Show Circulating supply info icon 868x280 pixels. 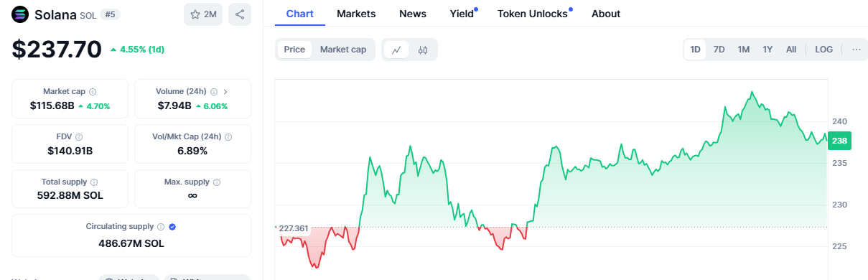pyautogui.click(x=161, y=227)
